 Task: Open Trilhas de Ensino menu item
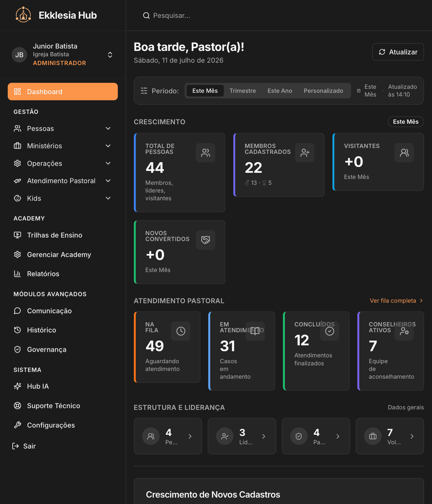pos(63,235)
